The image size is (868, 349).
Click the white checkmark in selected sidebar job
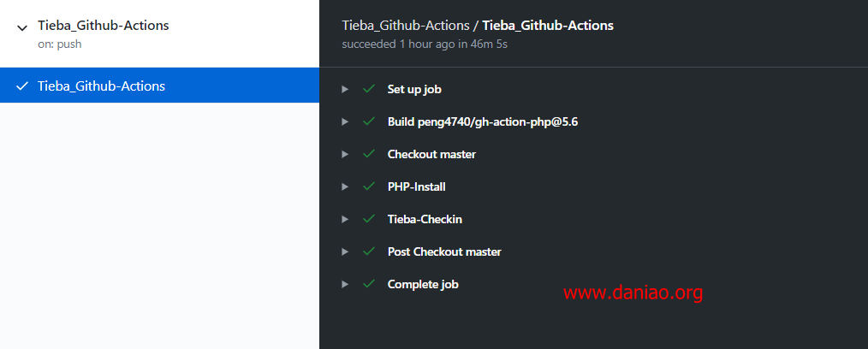pyautogui.click(x=22, y=86)
